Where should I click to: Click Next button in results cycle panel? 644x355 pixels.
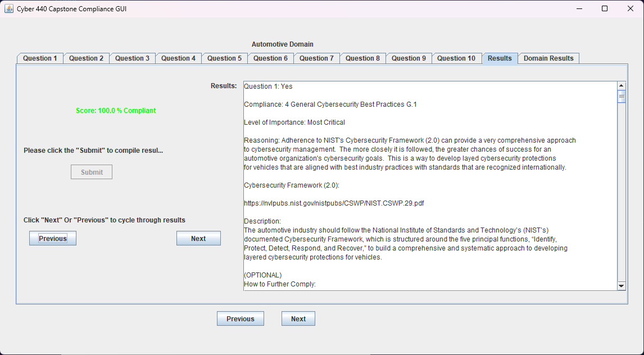tap(198, 239)
